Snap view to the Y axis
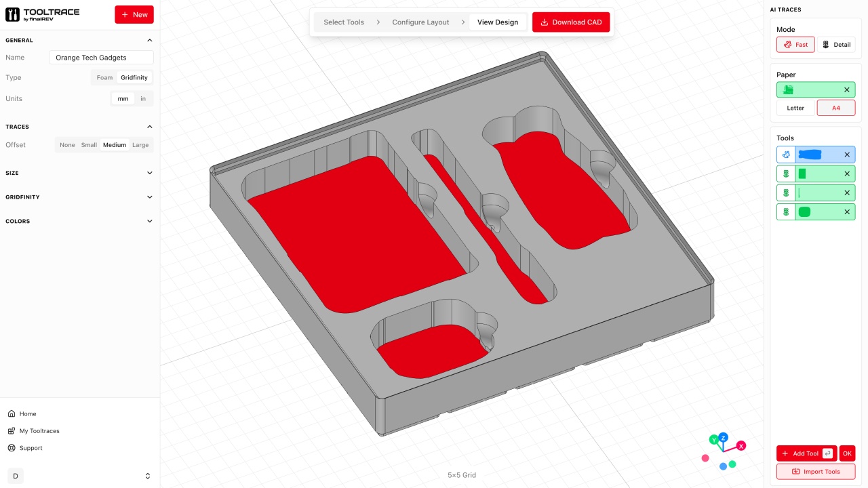Image resolution: width=868 pixels, height=488 pixels. (713, 440)
